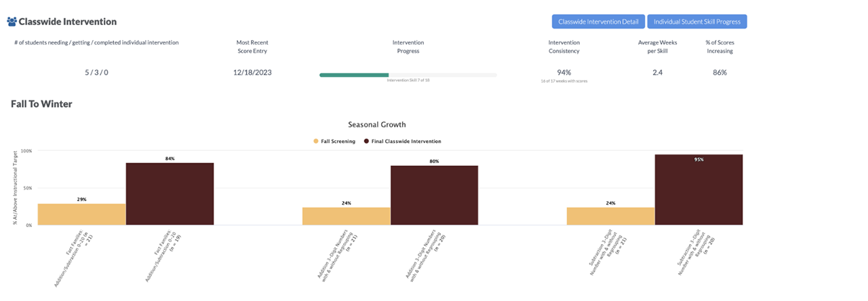This screenshot has height=301, width=868.
Task: Click the 2.4 average weeks value
Action: (657, 73)
